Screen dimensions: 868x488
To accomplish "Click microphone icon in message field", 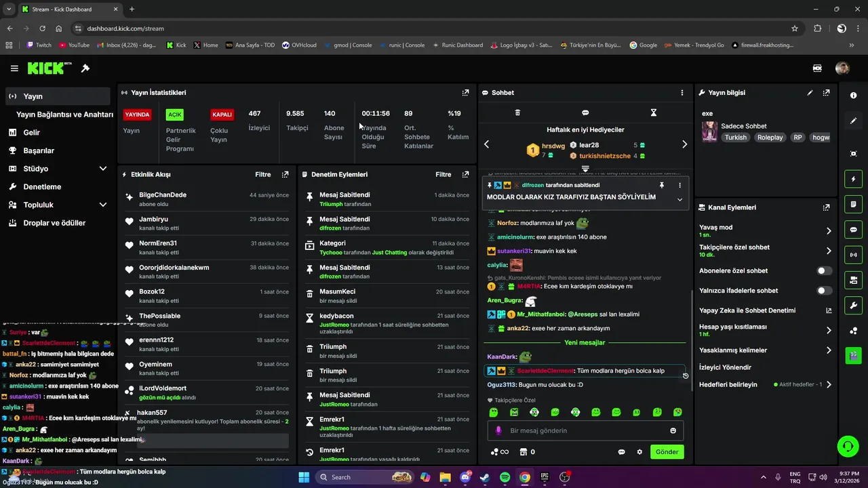I will click(x=498, y=430).
